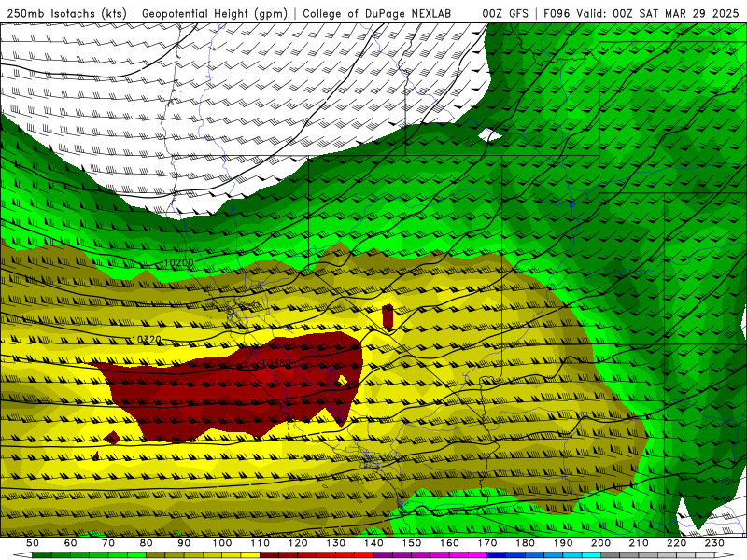Click the 100 value on the color scale

click(222, 543)
